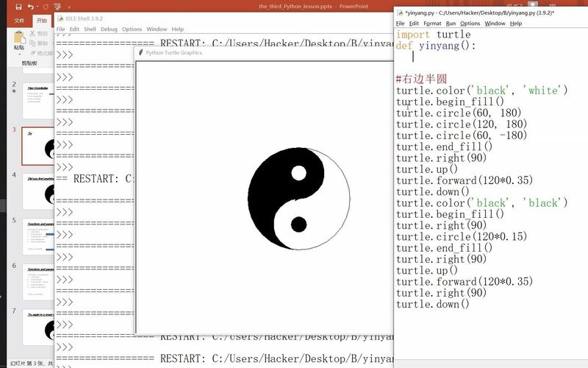Select slide 4 thumbnail in PowerPoint
The height and width of the screenshot is (368, 588).
click(x=38, y=191)
